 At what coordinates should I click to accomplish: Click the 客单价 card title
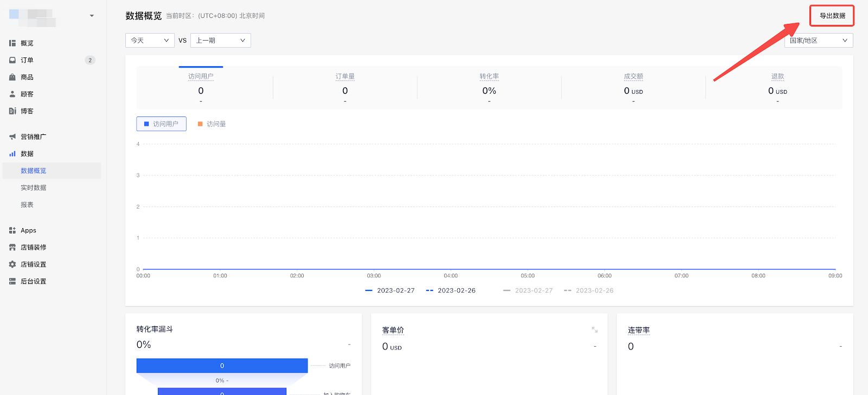click(x=393, y=330)
